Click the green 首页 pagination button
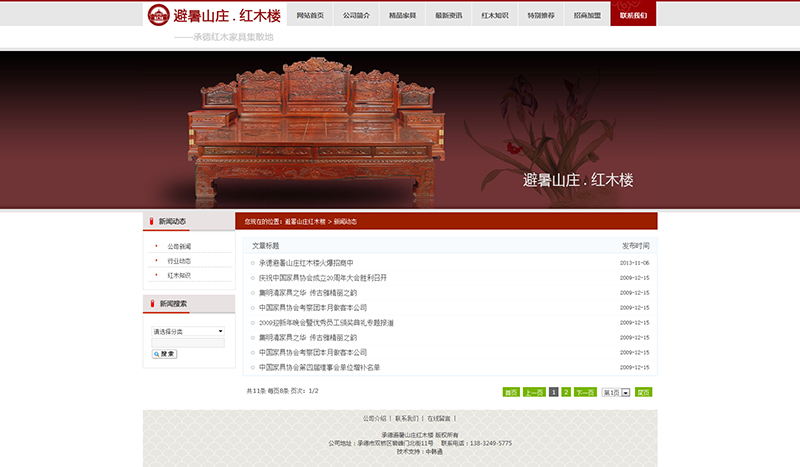The image size is (800, 467). point(511,392)
